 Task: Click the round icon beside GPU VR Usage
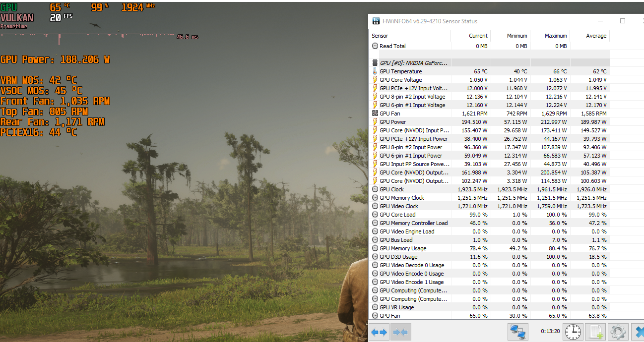375,307
